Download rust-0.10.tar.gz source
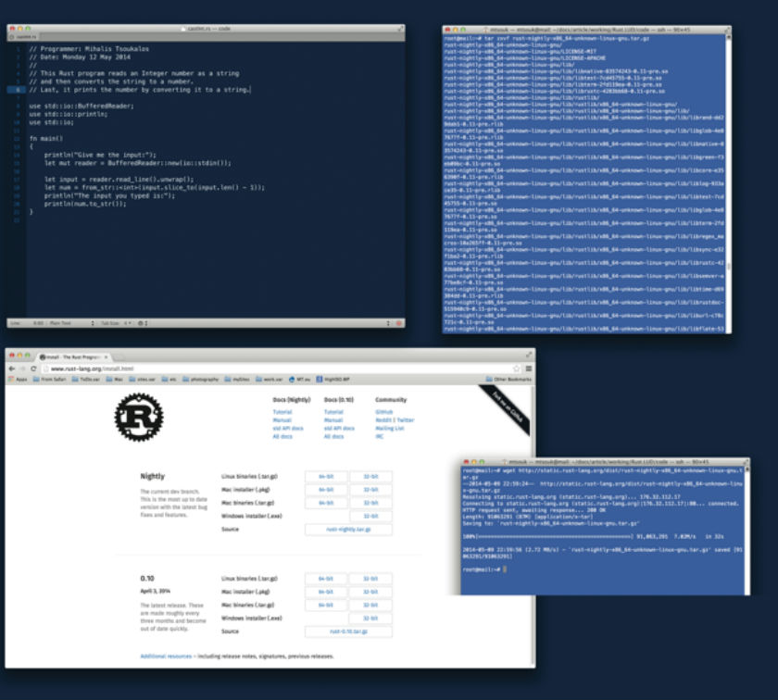The image size is (778, 700). [348, 631]
